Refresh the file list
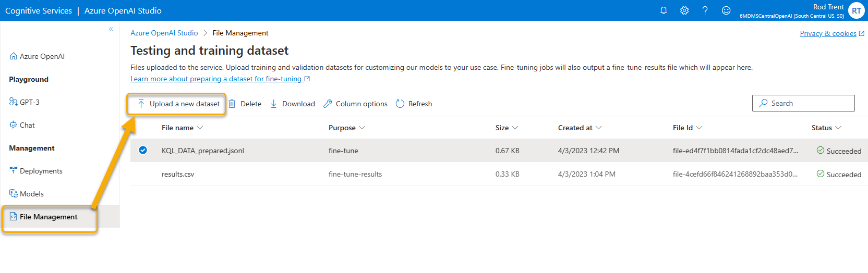Image resolution: width=868 pixels, height=273 pixels. coord(414,104)
